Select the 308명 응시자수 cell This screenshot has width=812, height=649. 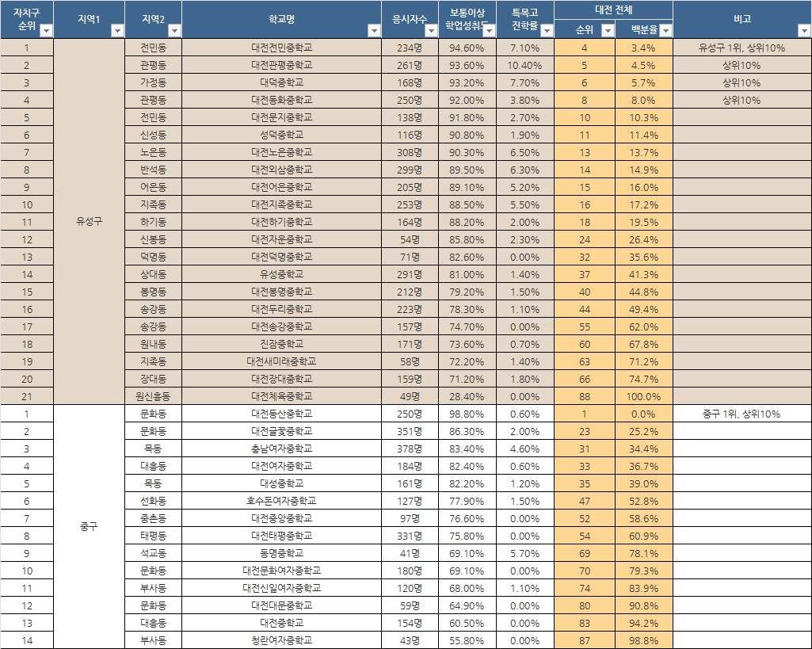[x=410, y=152]
